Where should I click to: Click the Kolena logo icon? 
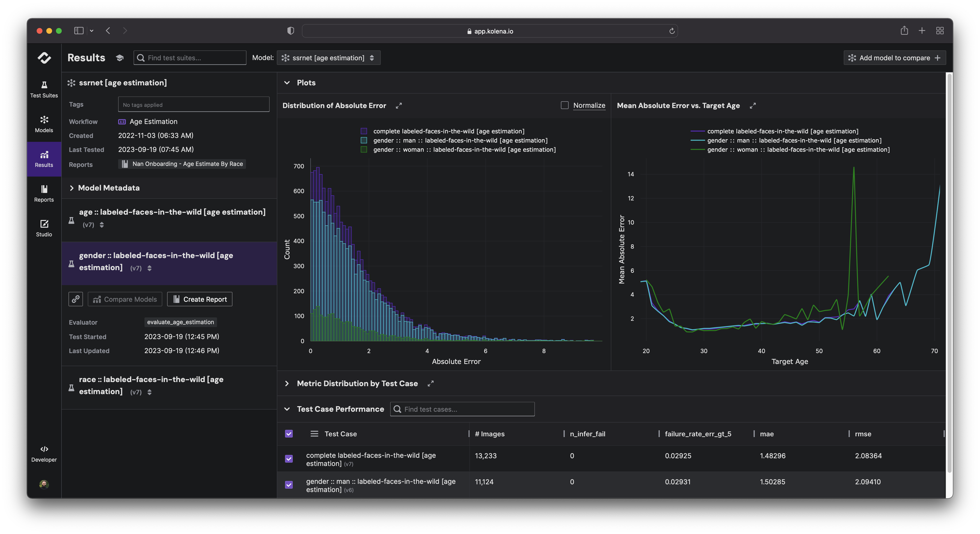coord(44,58)
